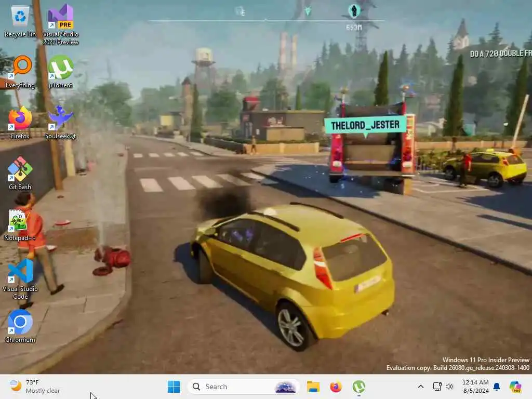This screenshot has height=399, width=532.
Task: Open the Copilot Preview taskbar icon
Action: (x=515, y=387)
